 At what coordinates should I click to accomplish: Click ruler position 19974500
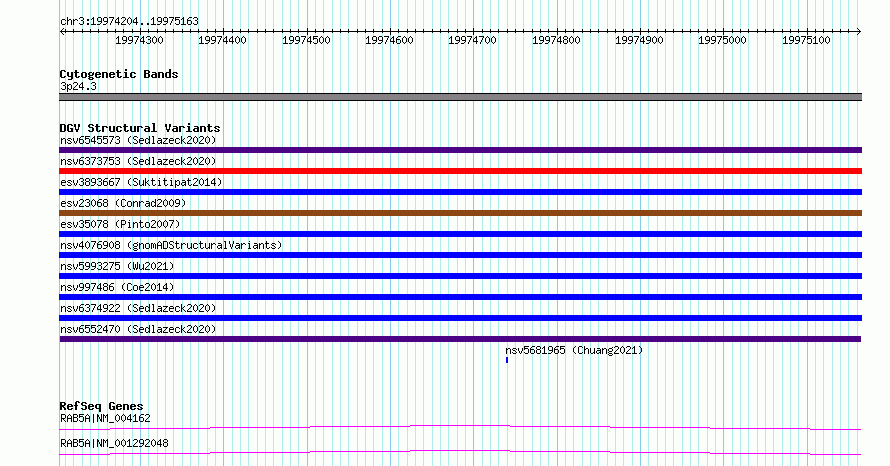[x=306, y=40]
